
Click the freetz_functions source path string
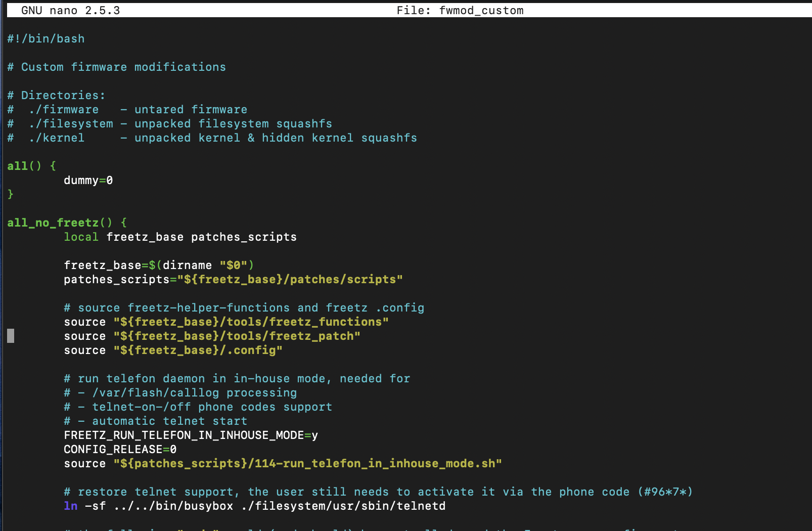(251, 322)
